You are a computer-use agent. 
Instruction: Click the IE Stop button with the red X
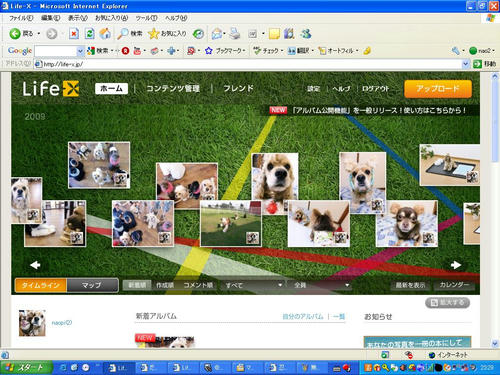[x=74, y=33]
